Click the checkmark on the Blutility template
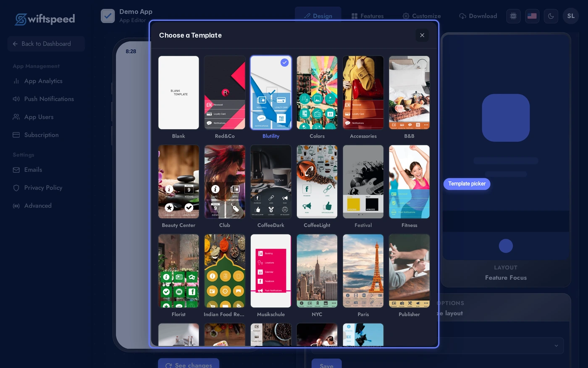The width and height of the screenshot is (588, 368). click(285, 62)
